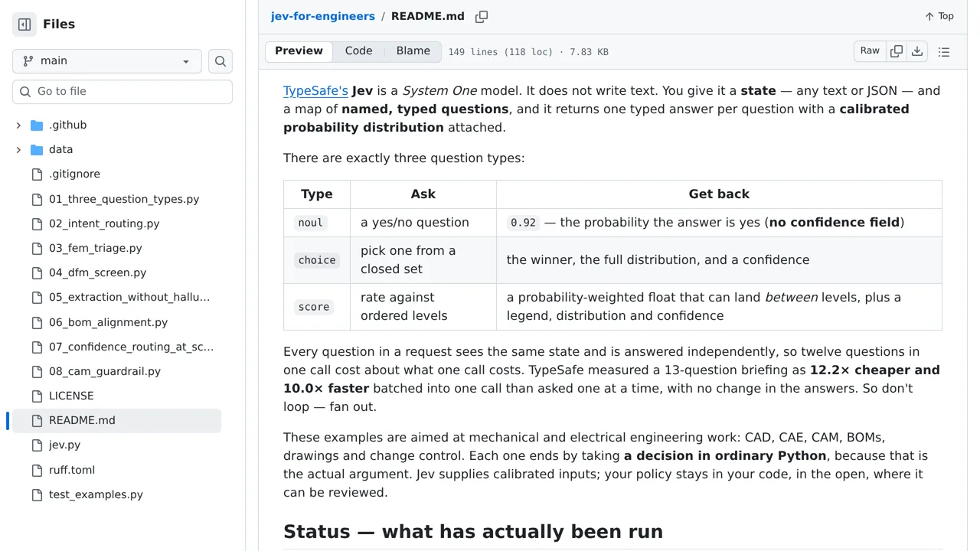This screenshot has width=980, height=551.
Task: Open the LICENSE file
Action: pyautogui.click(x=71, y=396)
